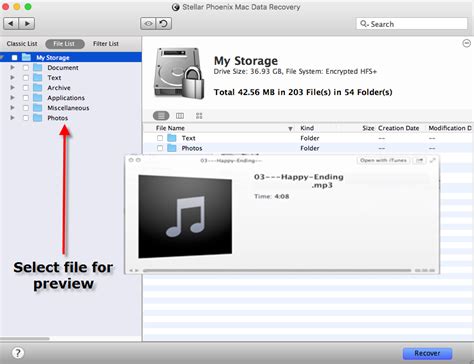Image resolution: width=474 pixels, height=364 pixels.
Task: Expand the Document folder in tree
Action: point(12,68)
